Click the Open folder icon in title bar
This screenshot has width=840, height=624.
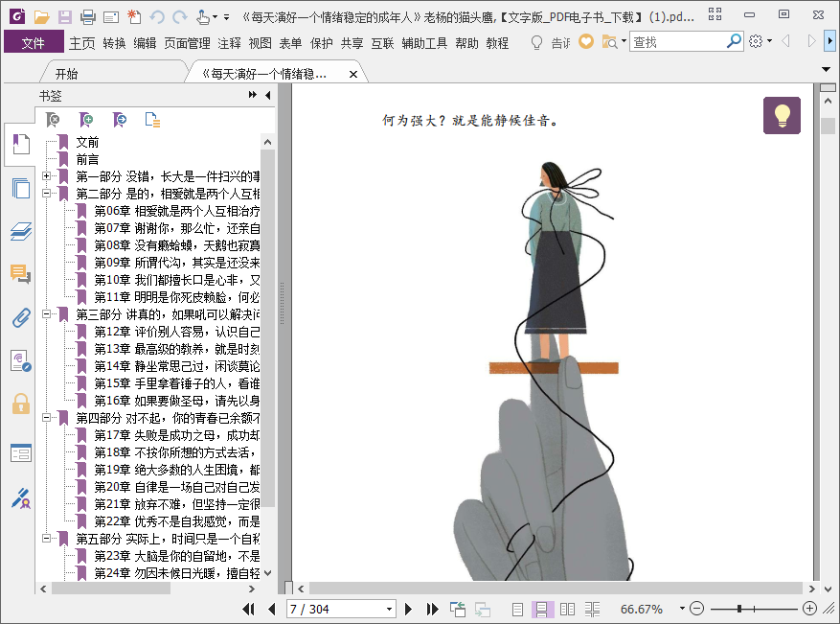(x=41, y=17)
